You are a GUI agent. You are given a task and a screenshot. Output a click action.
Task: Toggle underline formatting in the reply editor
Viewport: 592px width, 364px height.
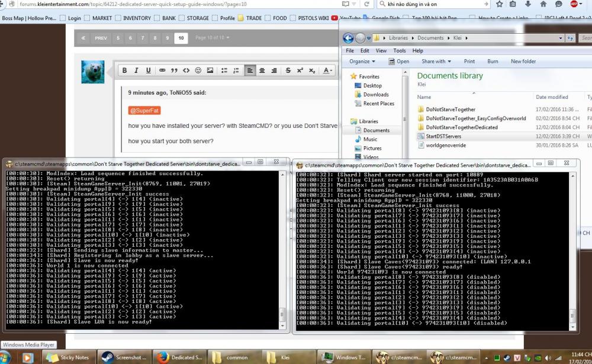pyautogui.click(x=148, y=70)
